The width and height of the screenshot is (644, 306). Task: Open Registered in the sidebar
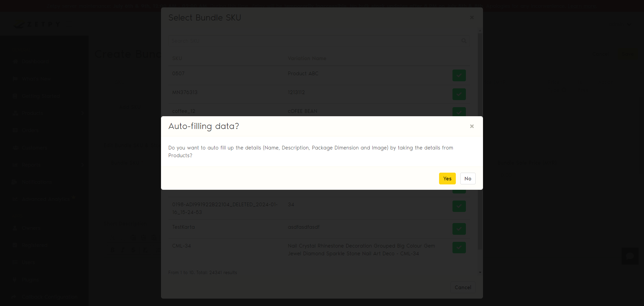[35, 245]
